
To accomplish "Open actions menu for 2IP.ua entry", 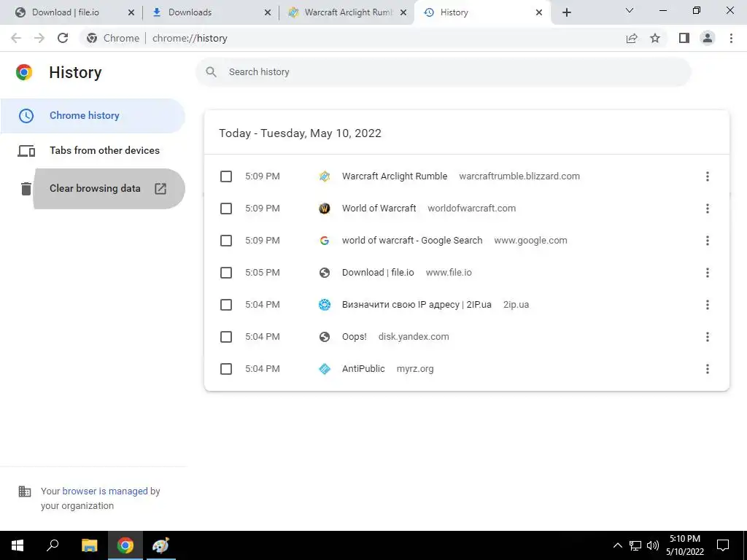I will 708,305.
